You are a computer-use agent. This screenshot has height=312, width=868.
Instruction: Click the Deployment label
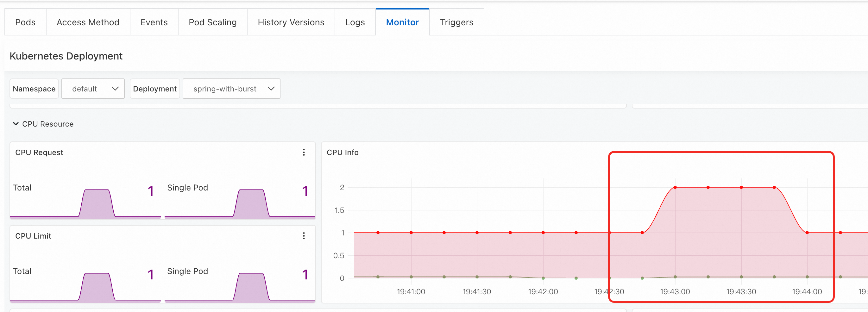(x=155, y=89)
